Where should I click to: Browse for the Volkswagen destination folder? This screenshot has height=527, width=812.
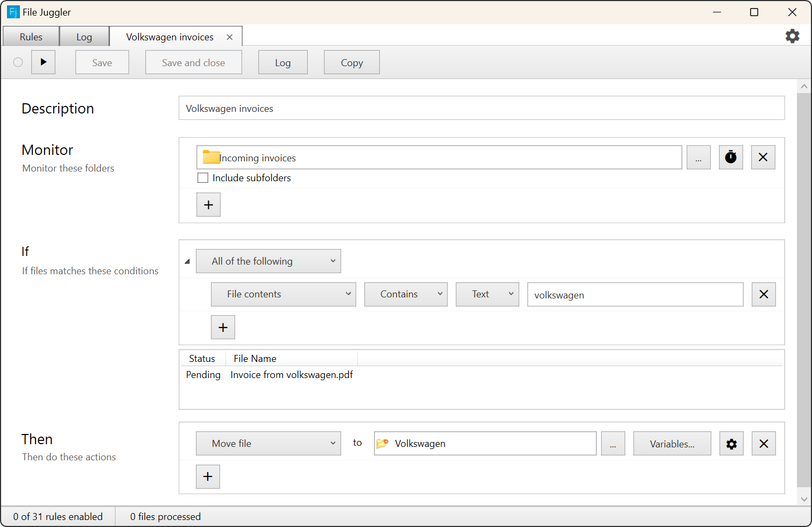click(x=613, y=444)
